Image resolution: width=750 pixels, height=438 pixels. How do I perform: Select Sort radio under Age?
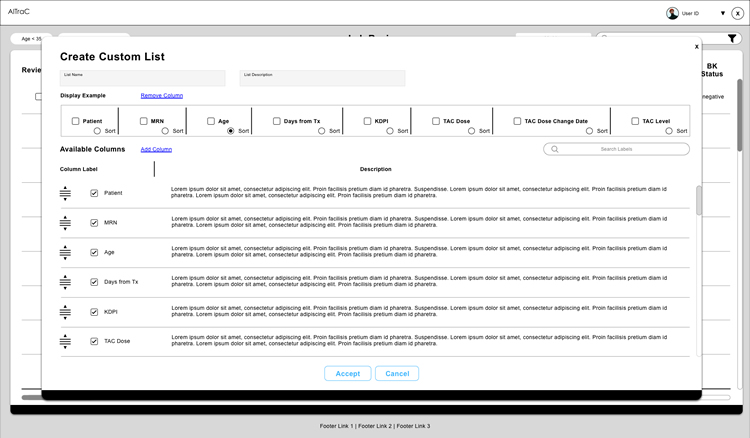[x=231, y=131]
